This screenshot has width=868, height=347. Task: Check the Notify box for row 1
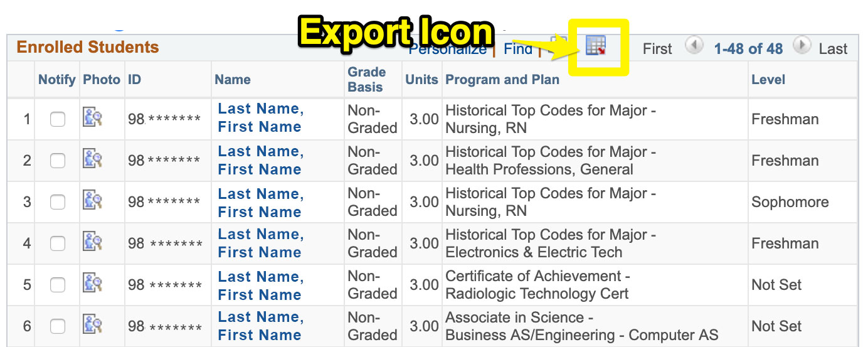click(58, 119)
